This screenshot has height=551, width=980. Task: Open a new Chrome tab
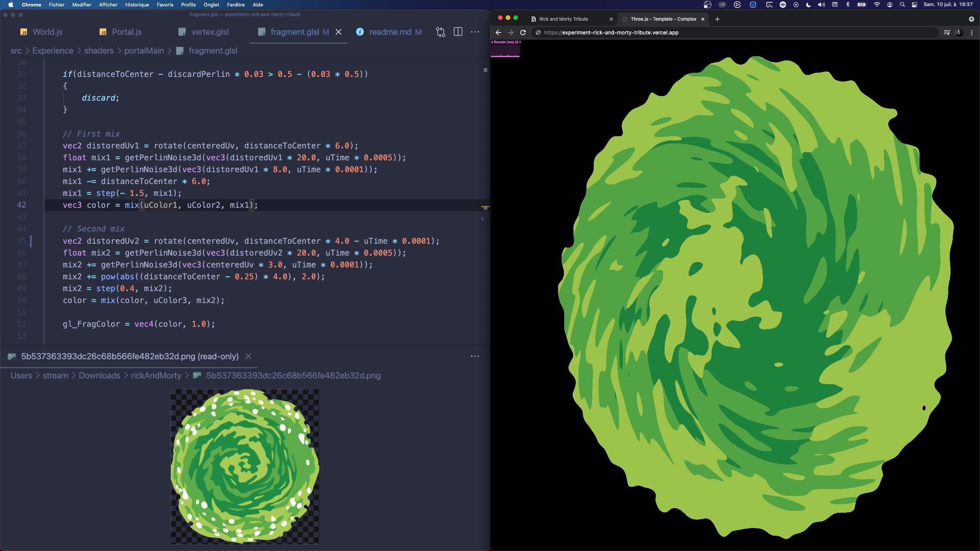[717, 19]
